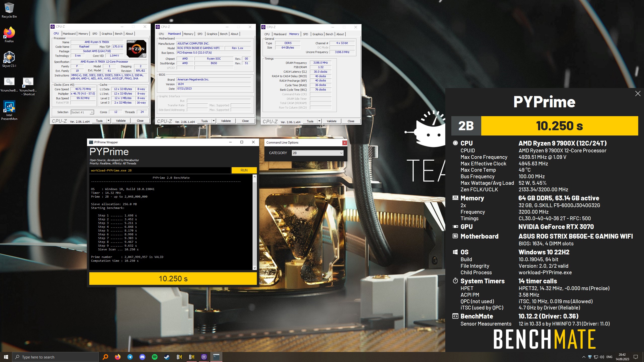
Task: Minimize the PYPrime Wrapper window
Action: pos(230,142)
